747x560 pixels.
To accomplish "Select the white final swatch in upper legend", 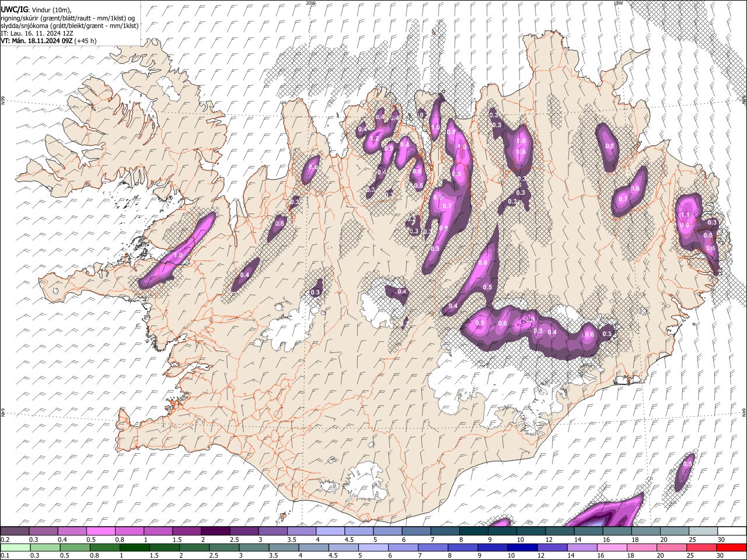I will coord(732,531).
